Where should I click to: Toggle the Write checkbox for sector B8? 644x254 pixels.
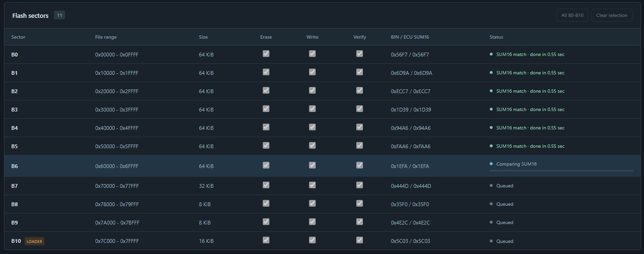(x=312, y=203)
